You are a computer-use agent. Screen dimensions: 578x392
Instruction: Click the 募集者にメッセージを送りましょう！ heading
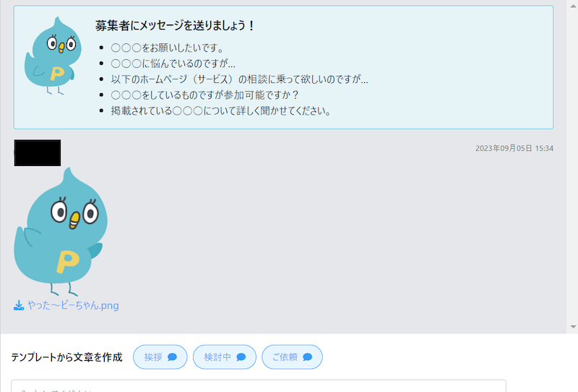175,25
